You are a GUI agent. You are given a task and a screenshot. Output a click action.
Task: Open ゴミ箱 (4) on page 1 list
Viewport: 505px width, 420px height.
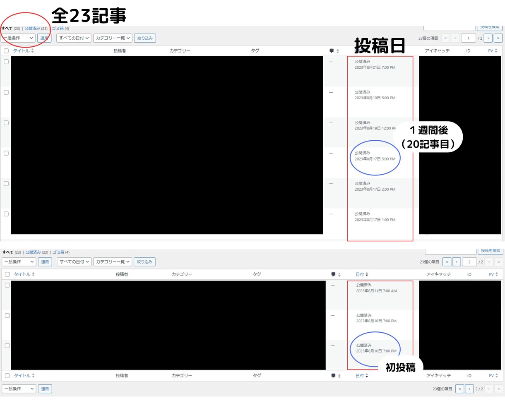point(60,29)
